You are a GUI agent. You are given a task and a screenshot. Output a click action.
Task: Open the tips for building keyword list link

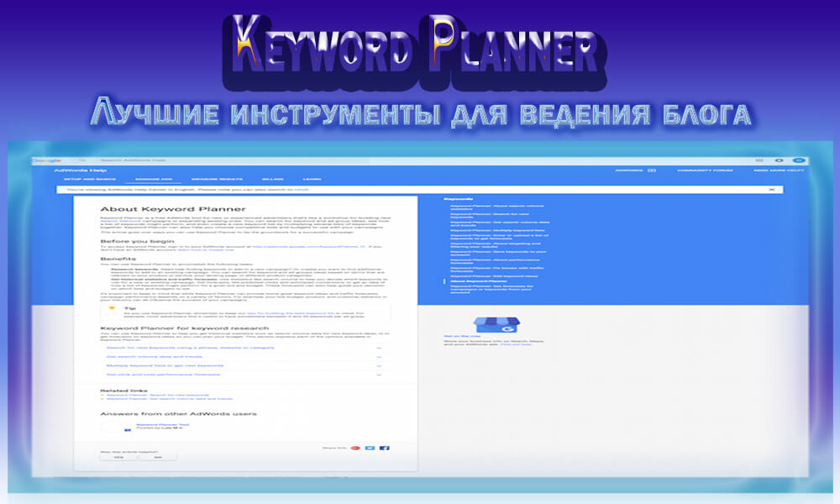coord(291,313)
